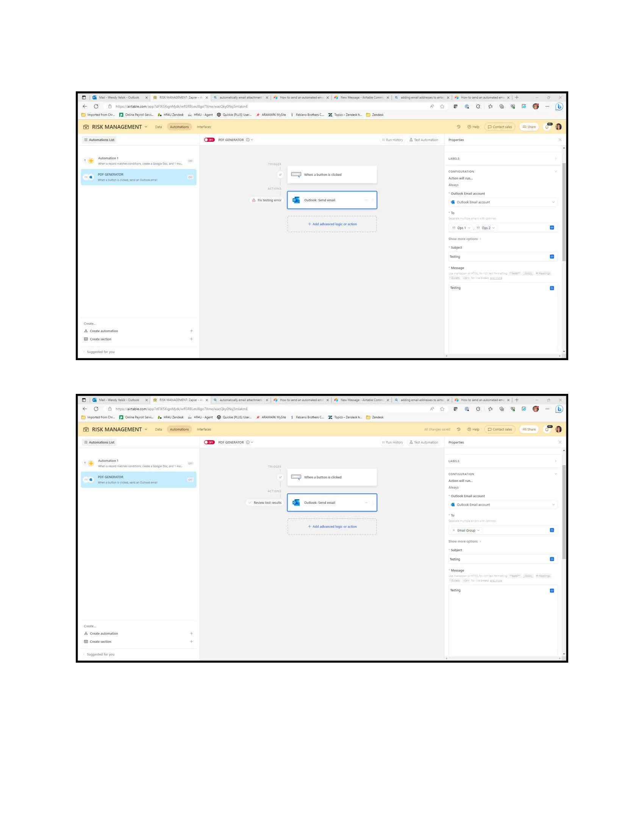Click Contact sales button in top screenshot
Viewport: 644px width, 834px height.
(500, 127)
